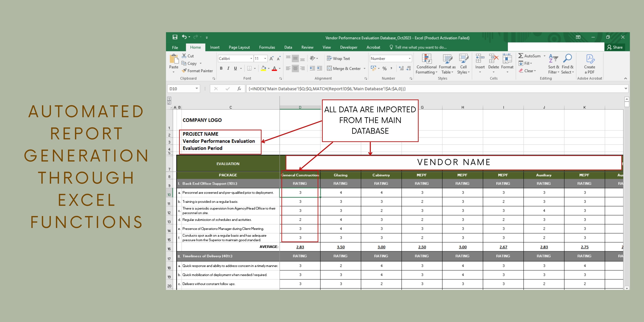
Task: Toggle Center horizontal alignment
Action: [x=295, y=68]
